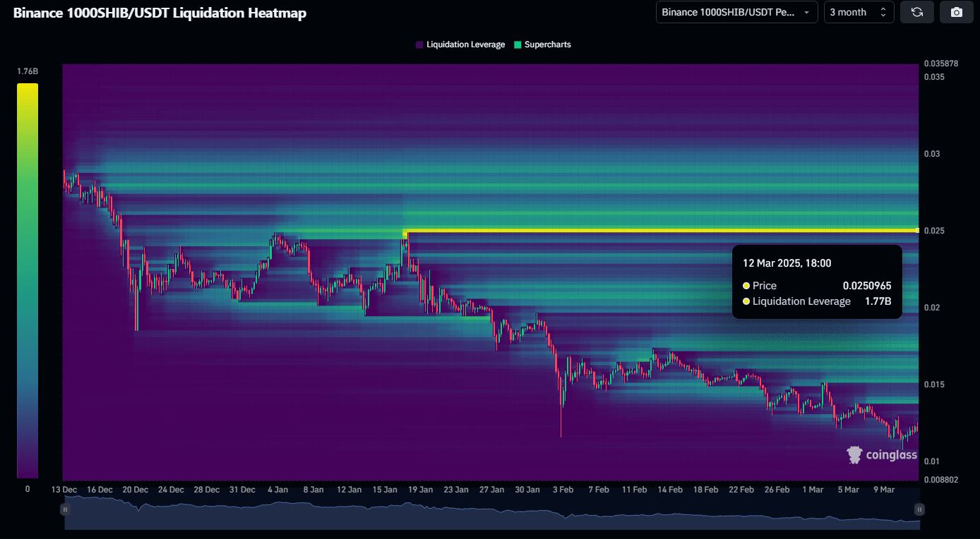The height and width of the screenshot is (539, 980).
Task: Click the right handle of the time range bar
Action: [919, 509]
